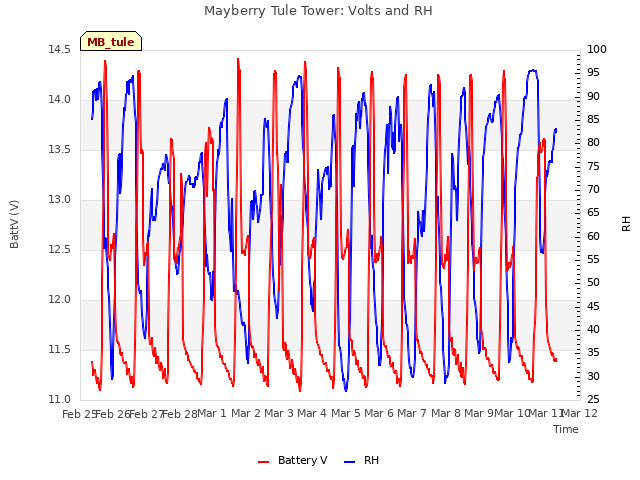Select the 'Battery V' legend label
The width and height of the screenshot is (640, 480).
[x=302, y=460]
